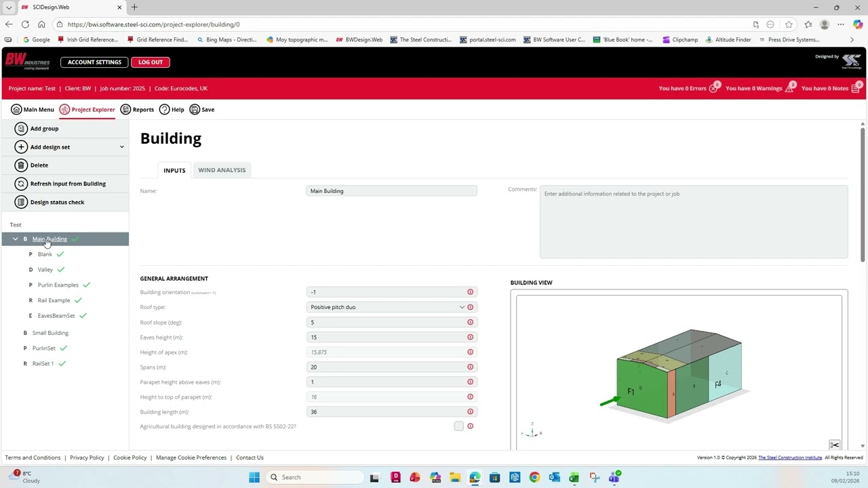This screenshot has height=488, width=868.
Task: Open the notes counter icon
Action: [x=856, y=87]
